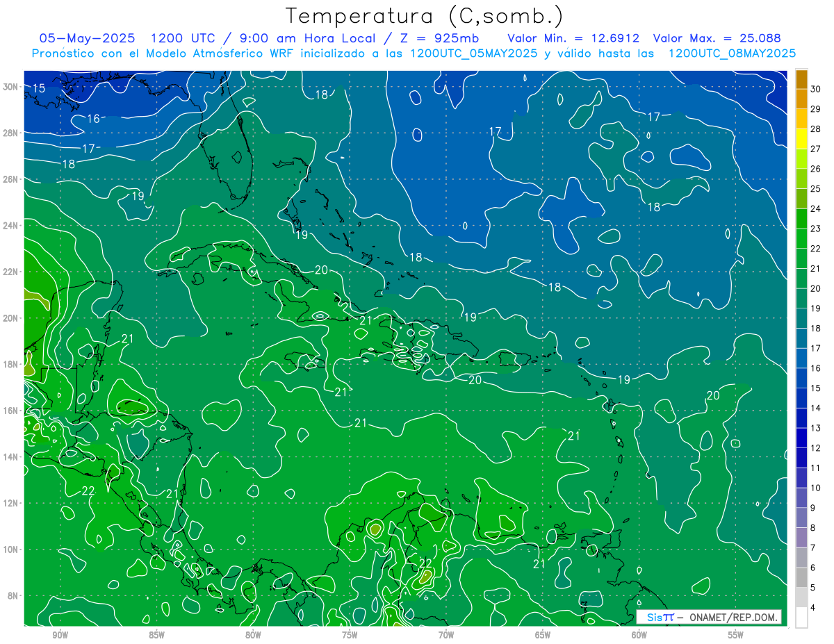Click the purple colorbar swatch between 7 and 8
834x644 pixels.
pyautogui.click(x=801, y=538)
